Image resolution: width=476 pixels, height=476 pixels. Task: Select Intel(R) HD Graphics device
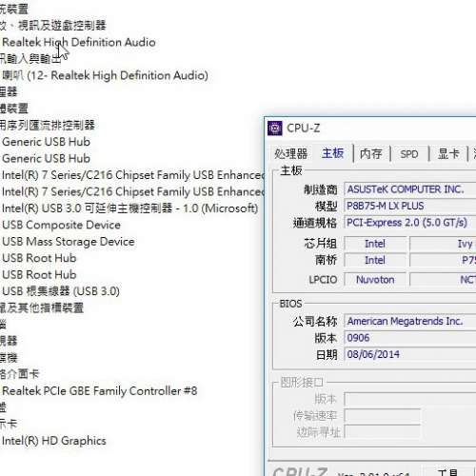(54, 441)
